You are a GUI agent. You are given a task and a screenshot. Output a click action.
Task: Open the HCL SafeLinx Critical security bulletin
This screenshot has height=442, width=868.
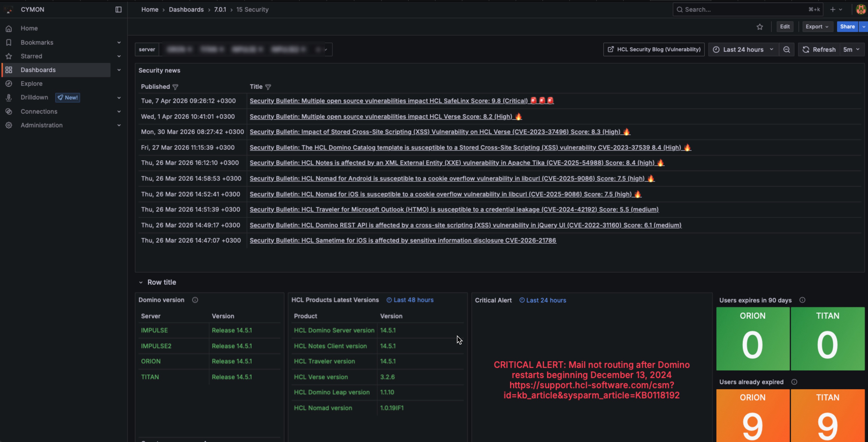point(388,101)
